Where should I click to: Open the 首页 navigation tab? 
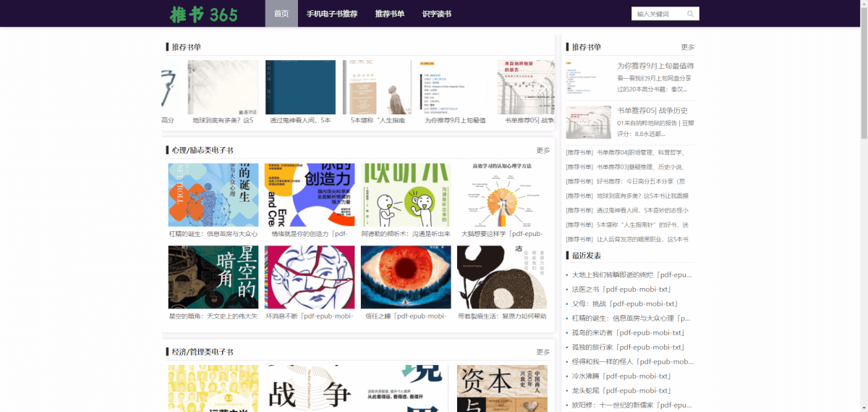(x=281, y=14)
